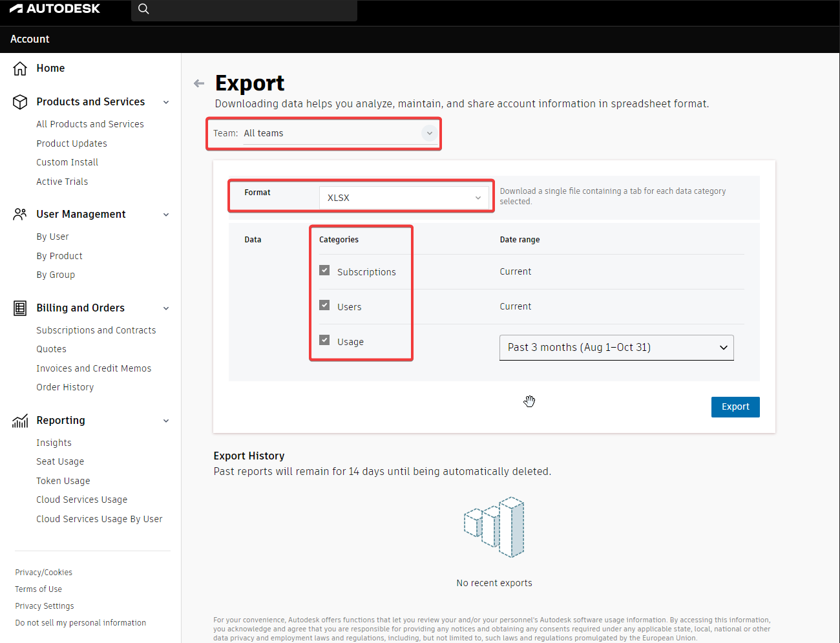Open All Products and Services

click(90, 124)
